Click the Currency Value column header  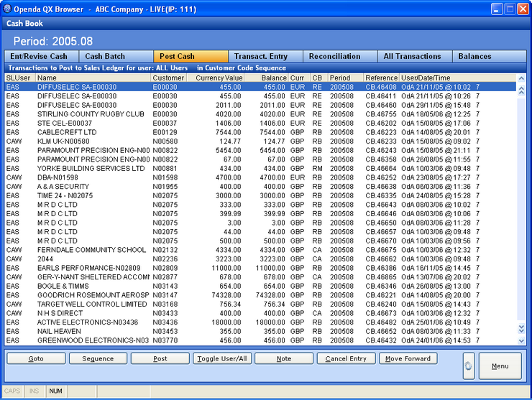click(215, 78)
